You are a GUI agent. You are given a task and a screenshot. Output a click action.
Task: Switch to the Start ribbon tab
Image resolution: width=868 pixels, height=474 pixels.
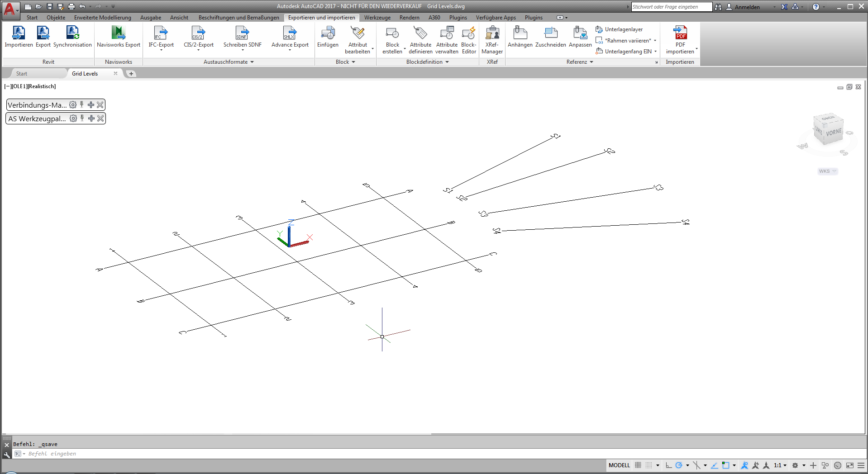[x=32, y=18]
